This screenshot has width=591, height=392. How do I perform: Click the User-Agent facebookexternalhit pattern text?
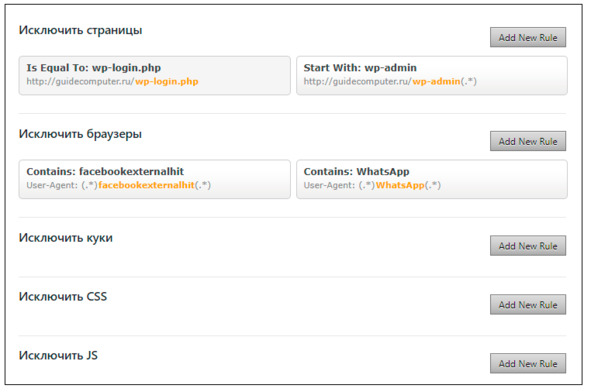118,185
